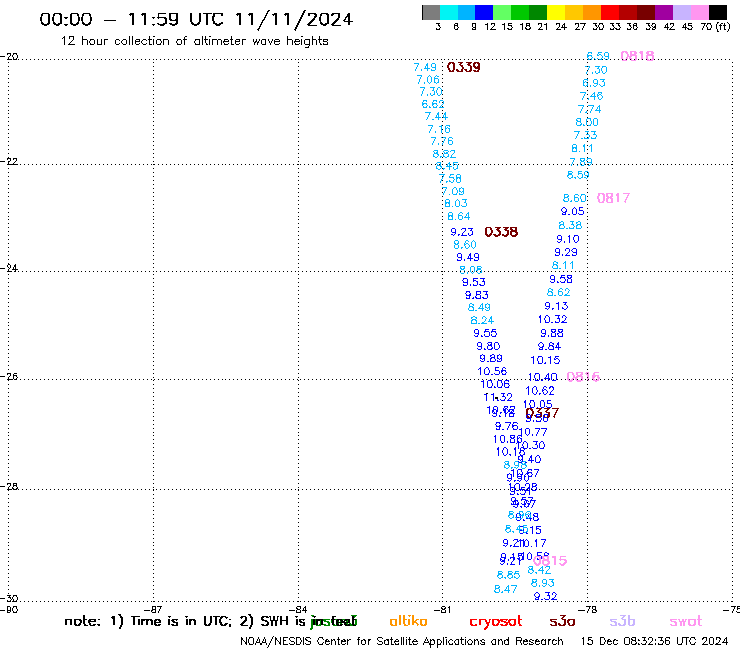Click the wave height value 9.49
The image size is (740, 650).
coord(468,257)
